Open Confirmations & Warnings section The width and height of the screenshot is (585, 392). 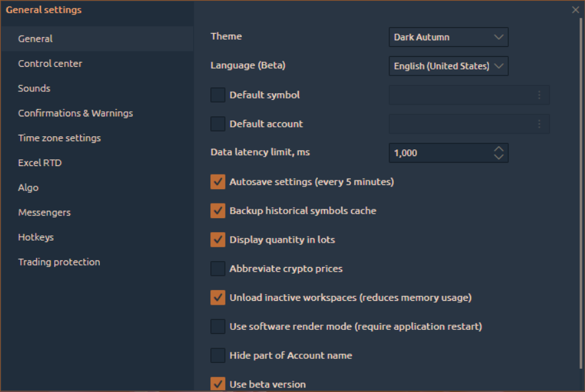pos(75,113)
